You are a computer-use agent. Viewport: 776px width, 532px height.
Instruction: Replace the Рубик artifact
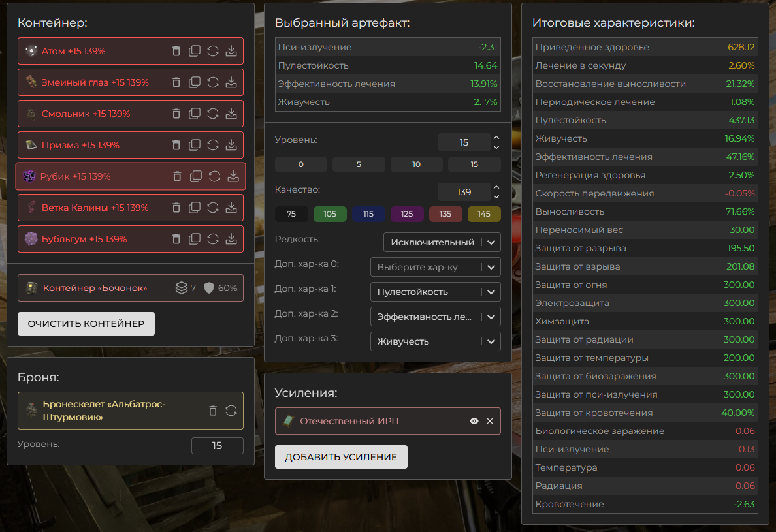point(214,176)
